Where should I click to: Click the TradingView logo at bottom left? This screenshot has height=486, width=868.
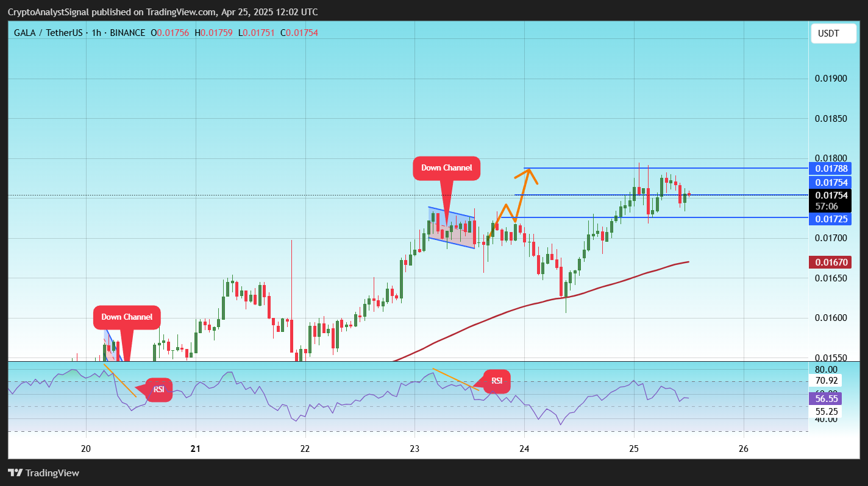point(43,473)
